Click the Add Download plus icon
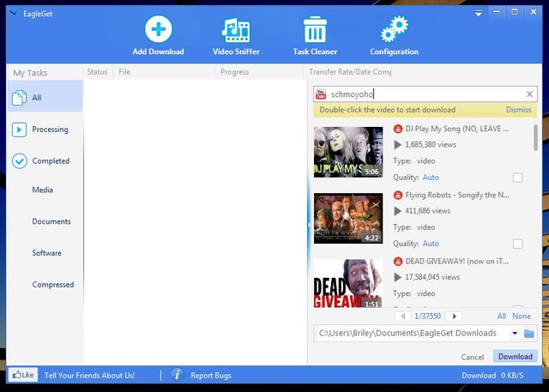The height and width of the screenshot is (392, 549). pos(158,29)
